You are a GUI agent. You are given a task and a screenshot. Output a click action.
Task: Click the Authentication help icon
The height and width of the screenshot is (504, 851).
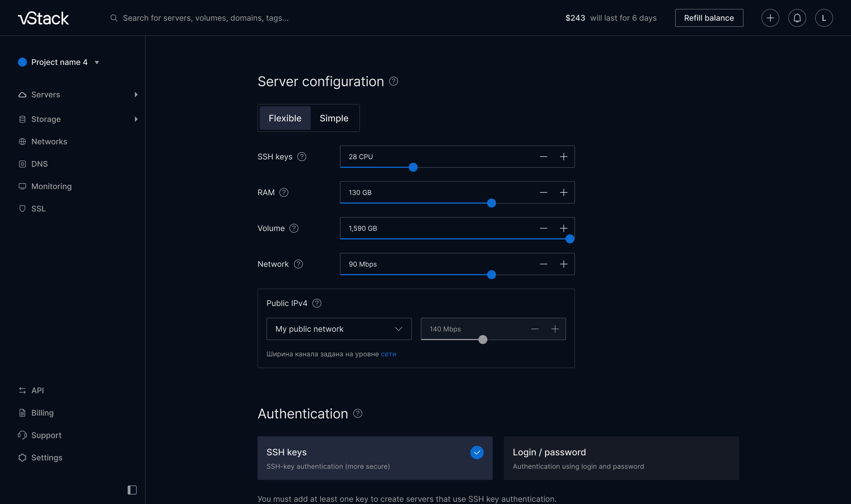click(357, 414)
